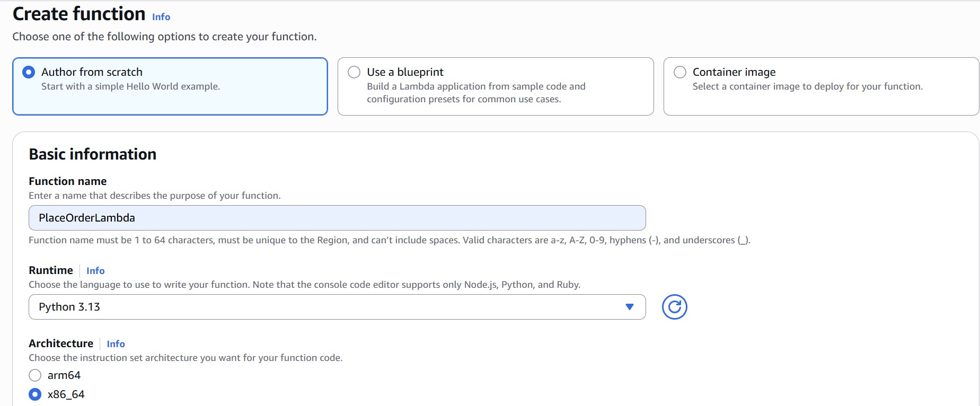Screen dimensions: 980x406
Task: Open Info link beside Create function heading
Action: (161, 17)
